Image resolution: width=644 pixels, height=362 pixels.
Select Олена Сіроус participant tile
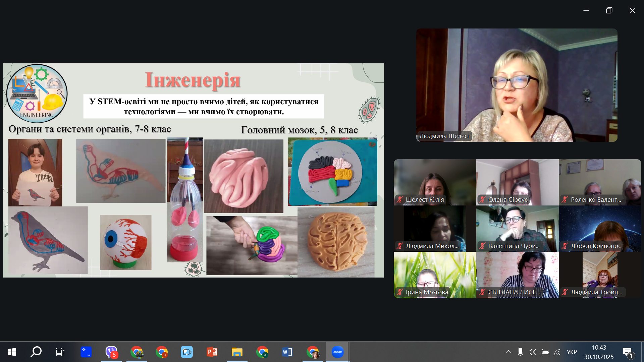(x=517, y=182)
